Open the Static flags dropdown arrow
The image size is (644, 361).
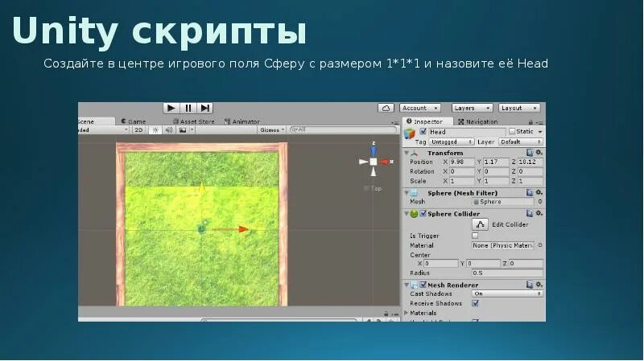tap(540, 132)
